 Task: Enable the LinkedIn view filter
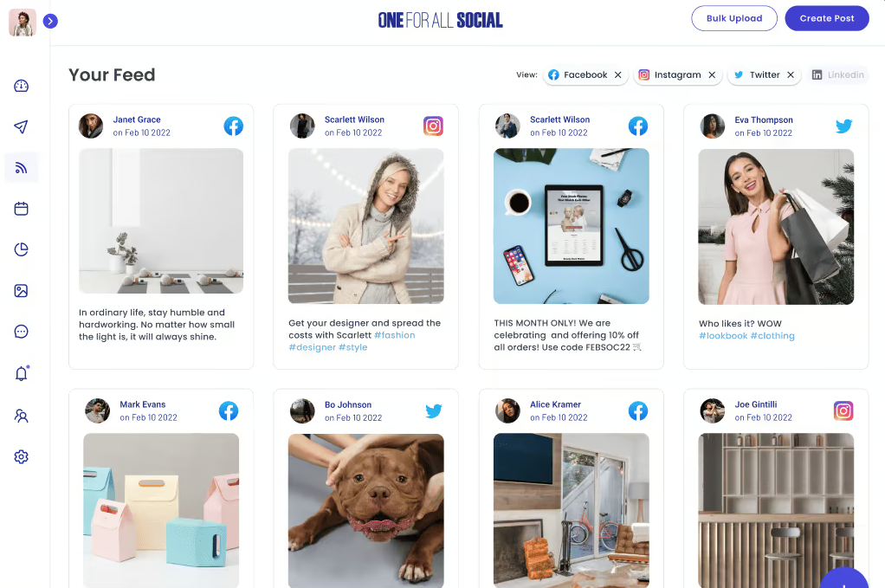coord(838,75)
